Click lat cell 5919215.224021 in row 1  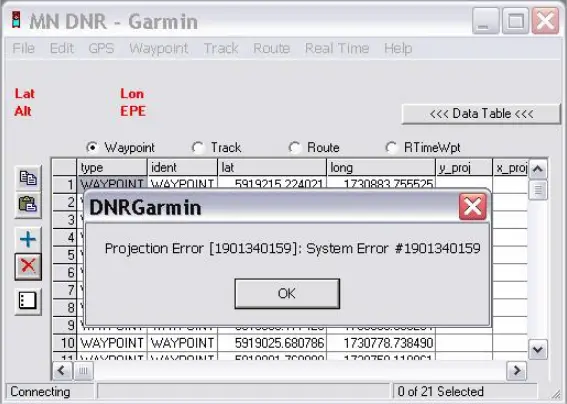coord(272,184)
